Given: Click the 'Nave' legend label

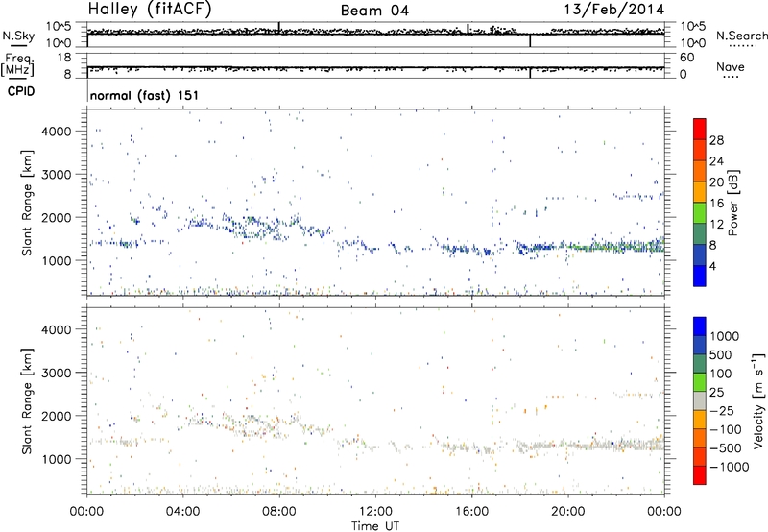Looking at the screenshot, I should [x=731, y=66].
